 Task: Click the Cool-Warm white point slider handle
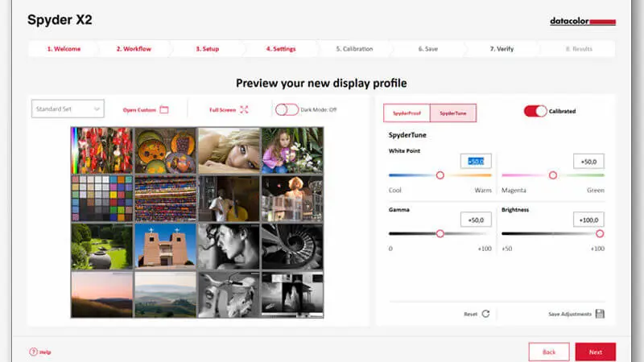(x=440, y=175)
